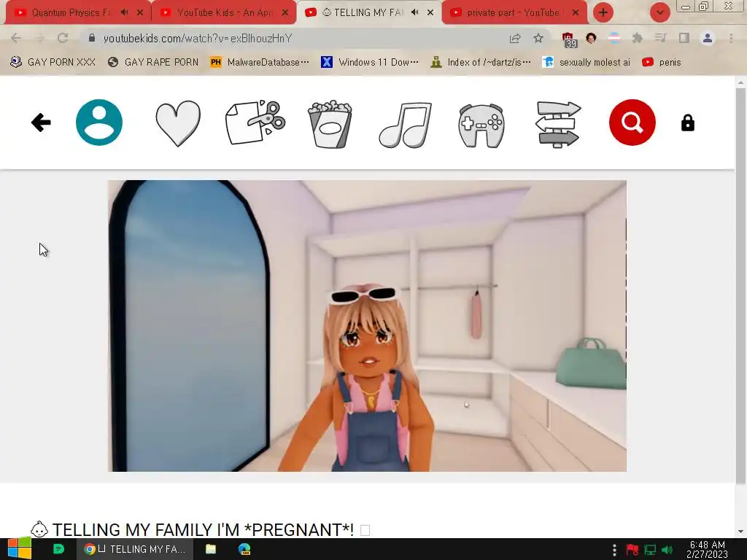Choose the music note category
Screen dimensions: 747x560
[x=406, y=125]
